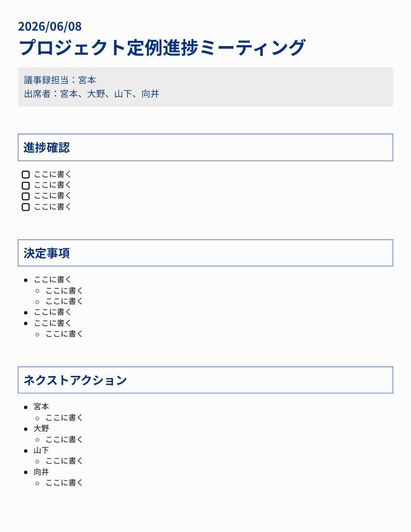Click the ここに書く placeholder under 向井

(64, 483)
